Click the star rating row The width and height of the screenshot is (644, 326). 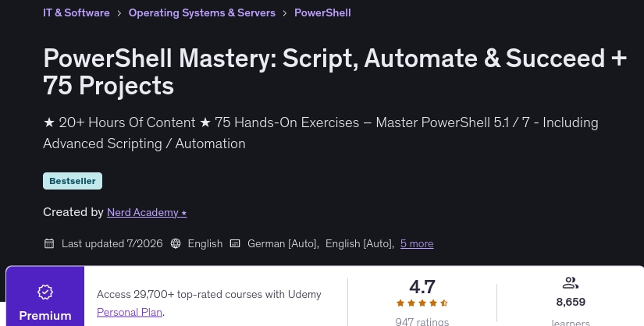(x=422, y=303)
